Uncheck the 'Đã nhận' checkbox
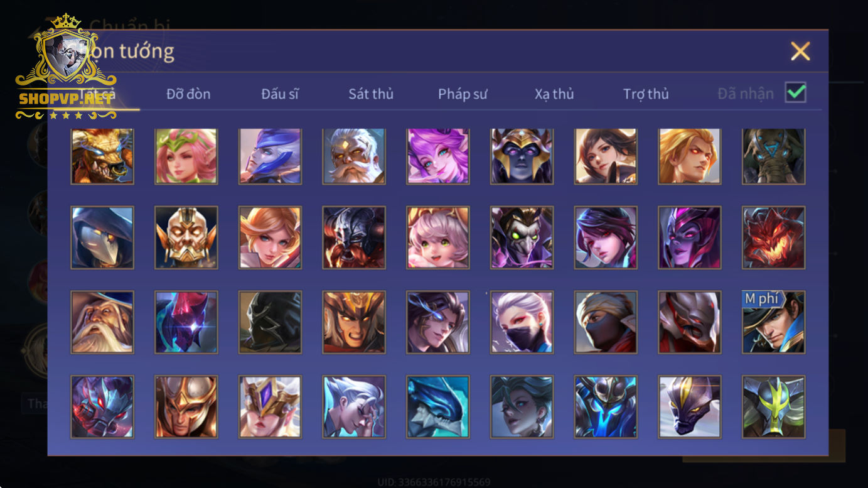The width and height of the screenshot is (868, 488). click(x=796, y=92)
